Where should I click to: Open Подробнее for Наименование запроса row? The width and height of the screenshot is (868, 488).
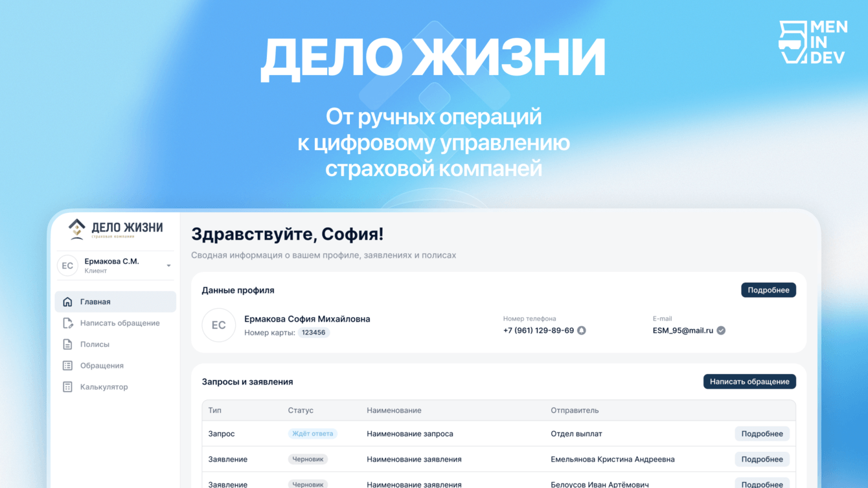coord(762,433)
